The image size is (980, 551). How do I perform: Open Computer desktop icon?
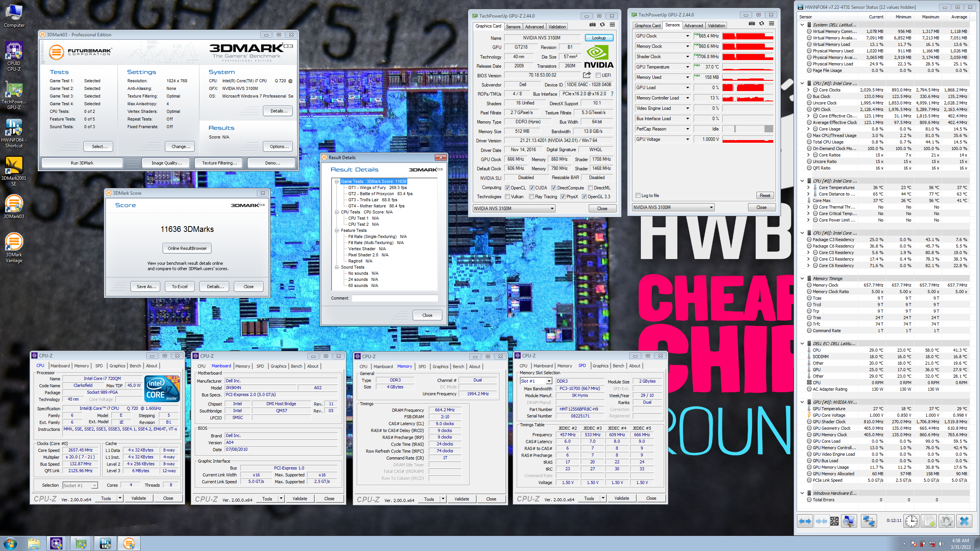click(14, 15)
